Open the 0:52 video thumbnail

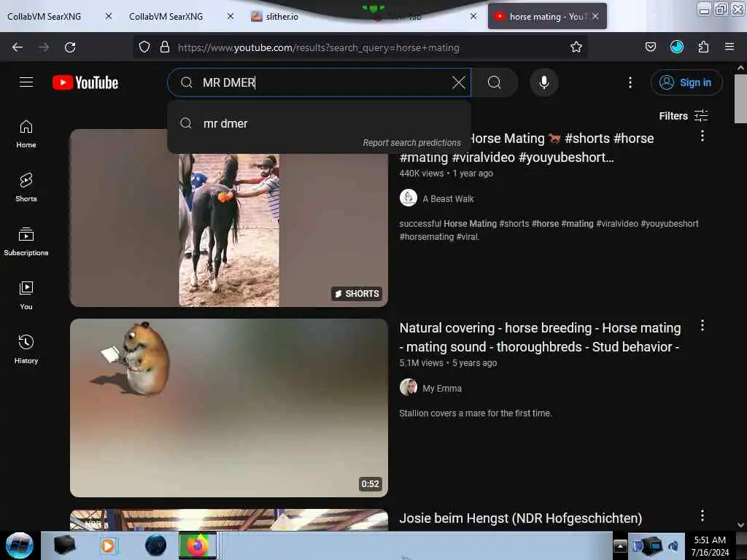click(x=228, y=408)
